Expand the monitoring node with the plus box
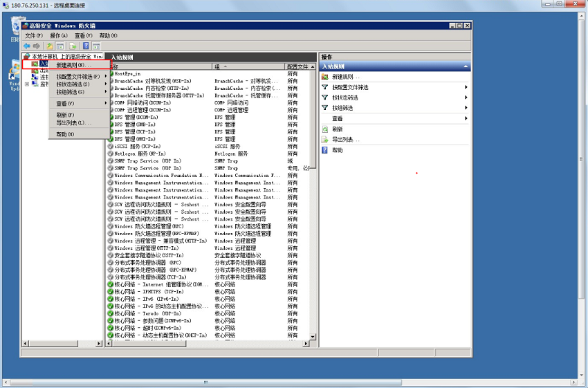The image size is (588, 388). coord(27,84)
